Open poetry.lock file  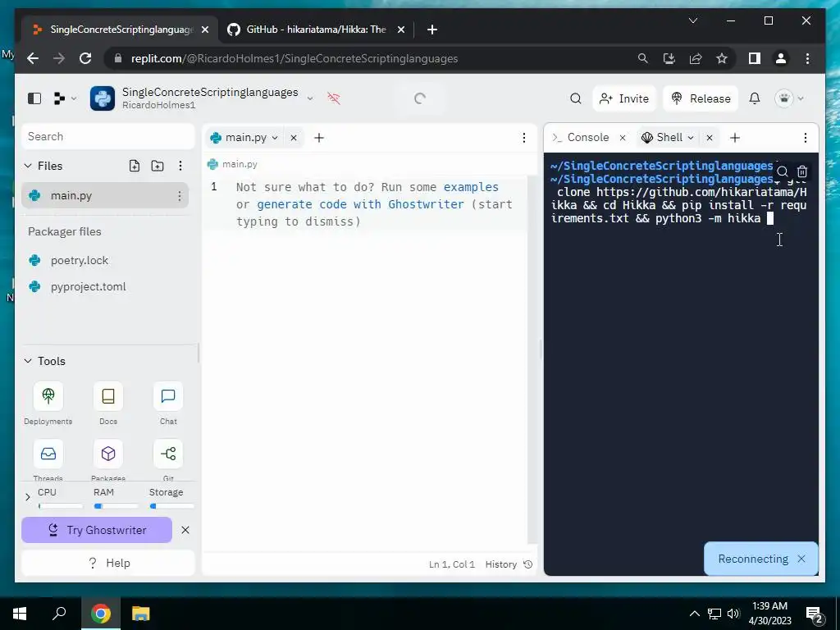pos(80,260)
